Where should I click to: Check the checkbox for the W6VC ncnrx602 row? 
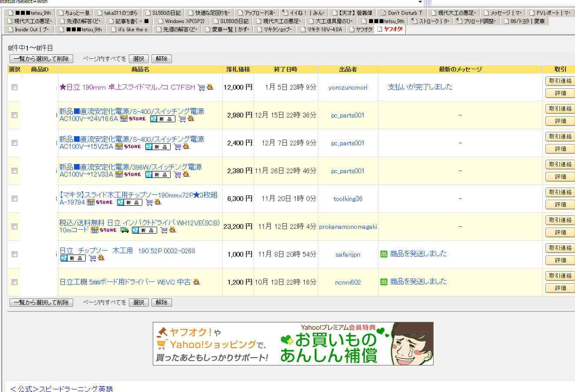coord(14,282)
